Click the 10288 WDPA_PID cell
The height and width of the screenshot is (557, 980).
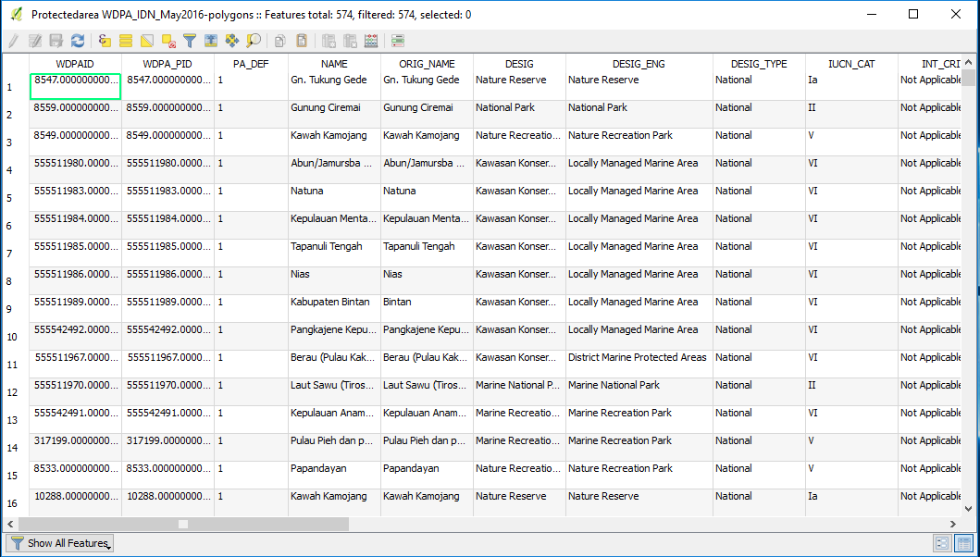click(167, 503)
